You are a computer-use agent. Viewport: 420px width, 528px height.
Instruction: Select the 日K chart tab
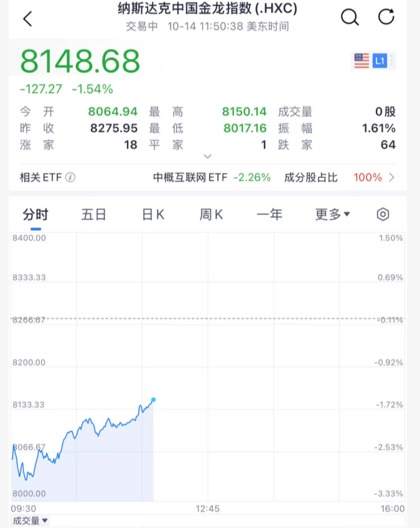(153, 215)
